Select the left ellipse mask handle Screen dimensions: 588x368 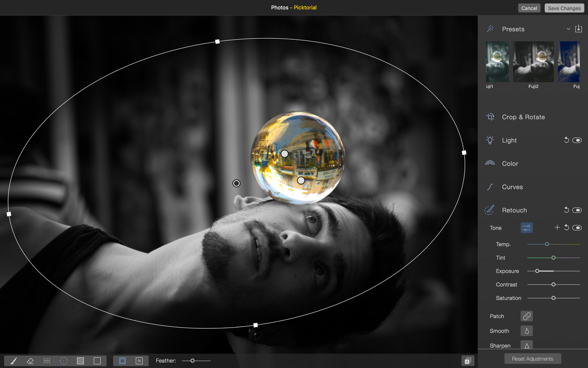click(9, 214)
